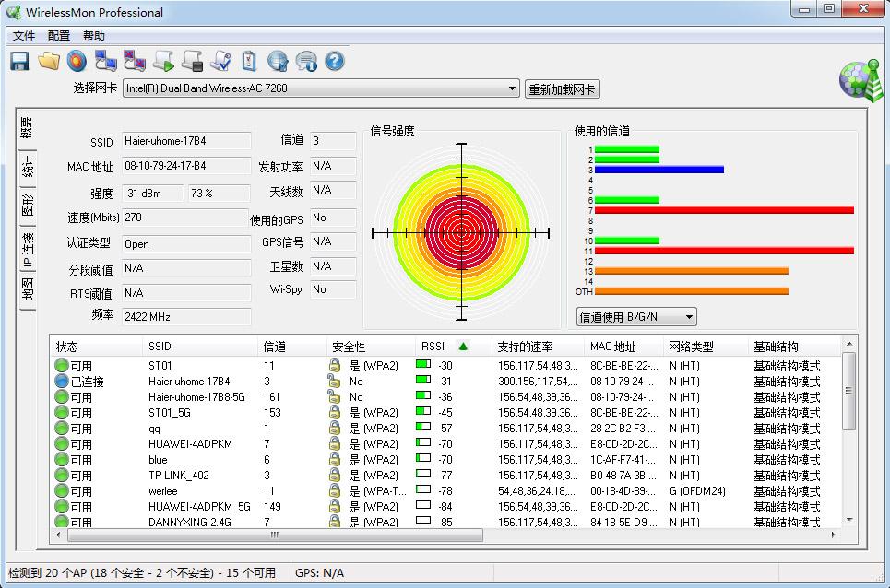Open the 配置 menu
This screenshot has height=588, width=890.
click(59, 36)
